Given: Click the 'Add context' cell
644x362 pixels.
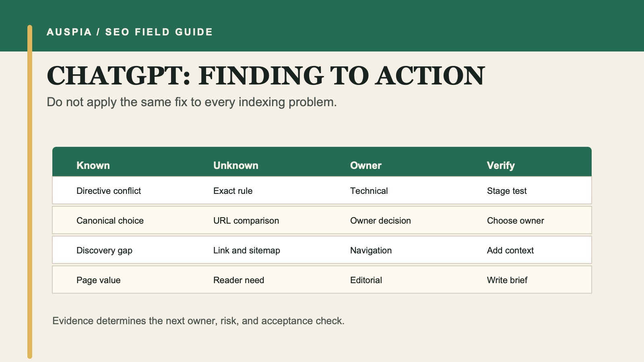Looking at the screenshot, I should tap(510, 251).
